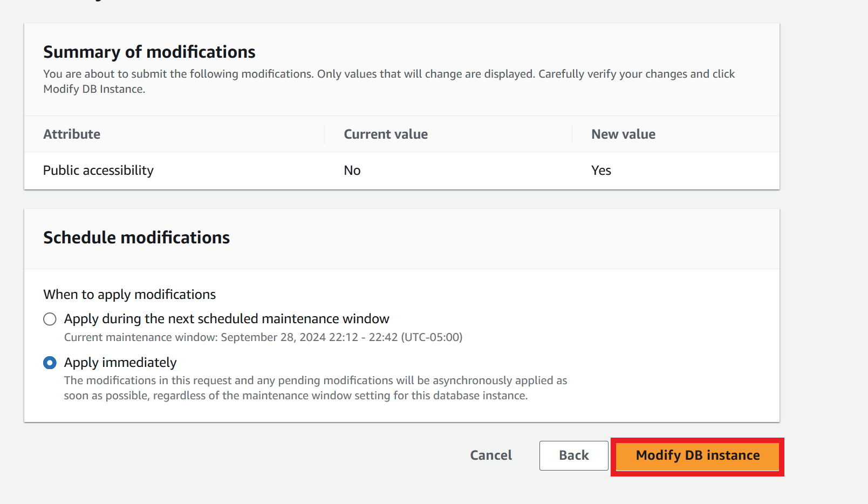
Task: Click the Schedule modifications heading
Action: pos(136,237)
